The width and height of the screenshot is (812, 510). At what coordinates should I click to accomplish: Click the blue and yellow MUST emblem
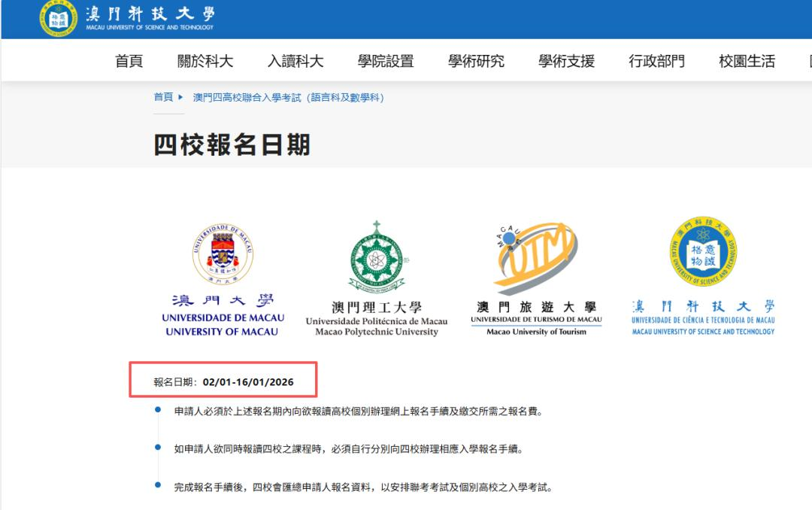point(703,252)
